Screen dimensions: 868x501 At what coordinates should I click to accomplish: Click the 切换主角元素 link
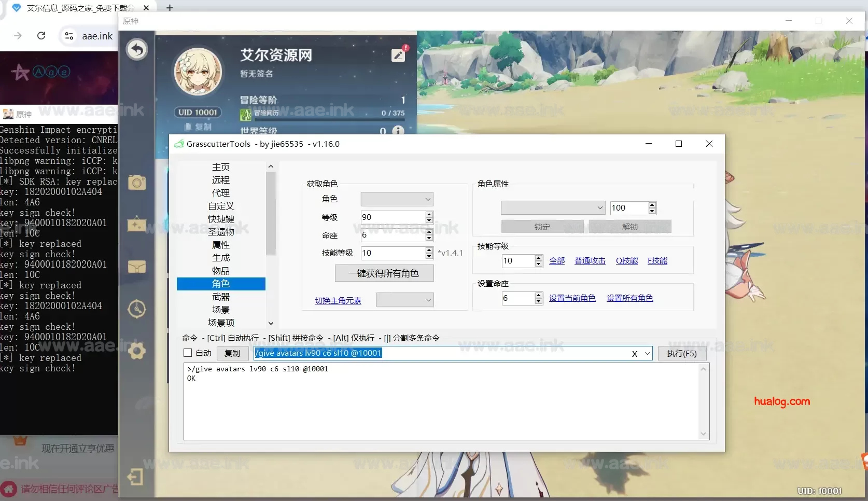[338, 301]
